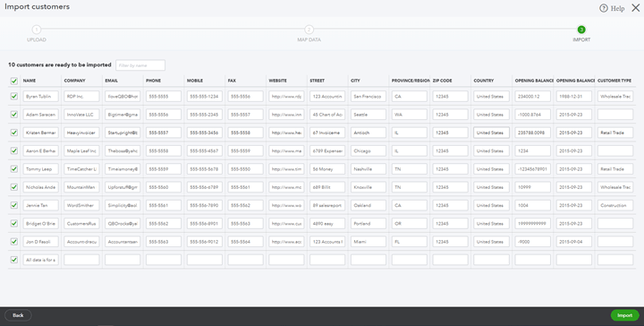Edit Kristen Berman's Retail Trade type field

tap(615, 133)
